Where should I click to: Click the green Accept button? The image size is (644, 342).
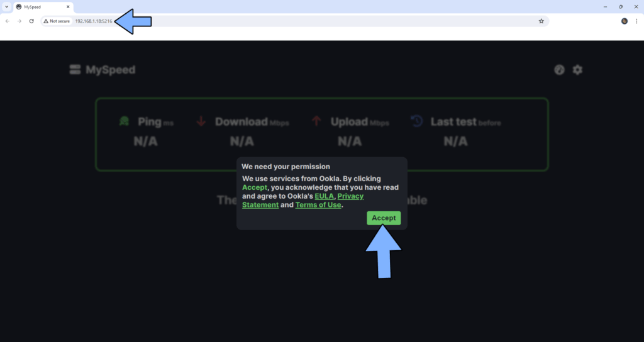384,218
